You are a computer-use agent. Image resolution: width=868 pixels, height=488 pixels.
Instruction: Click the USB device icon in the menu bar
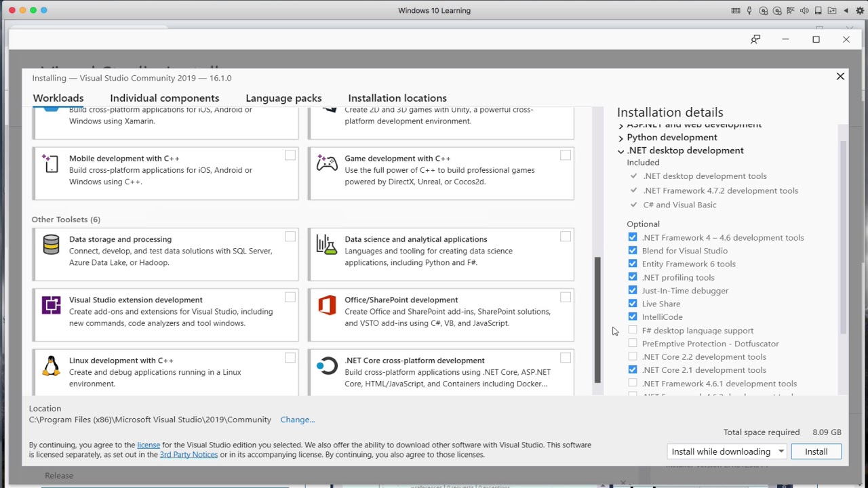pos(749,10)
